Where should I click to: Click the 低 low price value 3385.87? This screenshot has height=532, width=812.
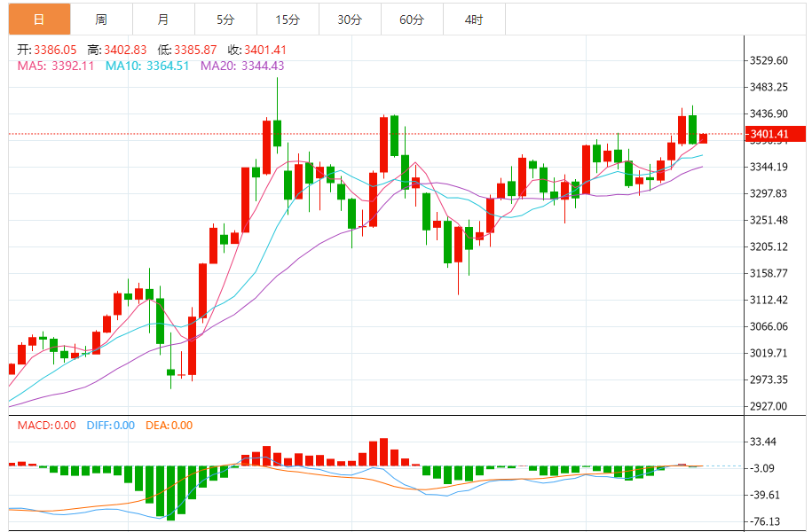coord(195,51)
